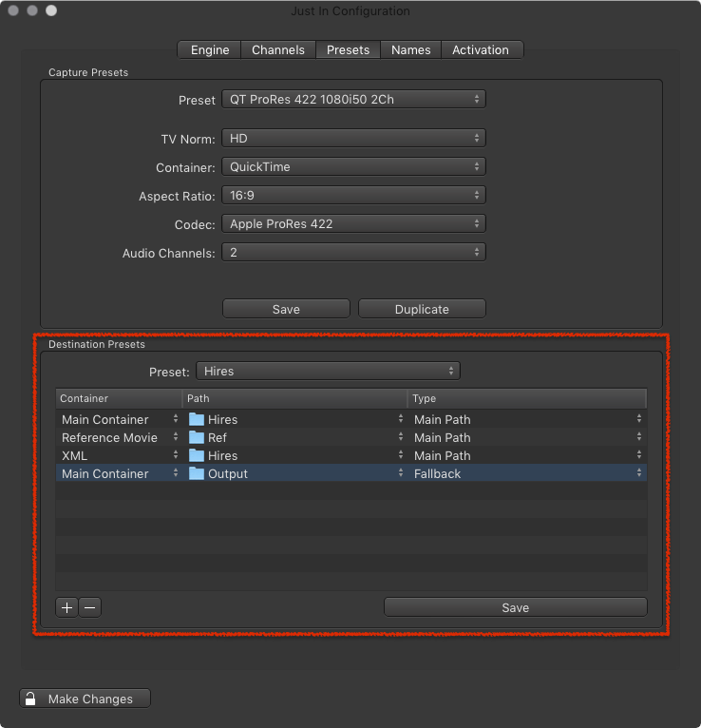This screenshot has height=728, width=701.
Task: Click the lock icon beside Make Changes
Action: 30,699
